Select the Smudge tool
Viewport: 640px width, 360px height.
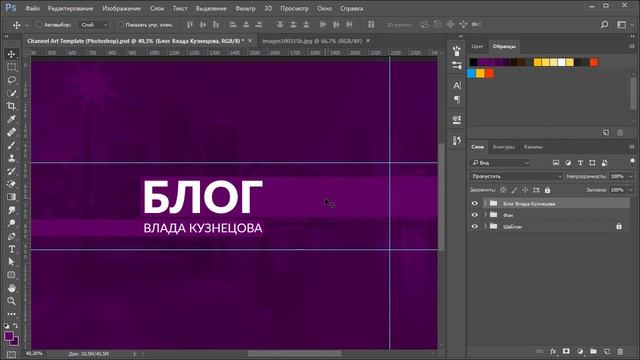11,210
